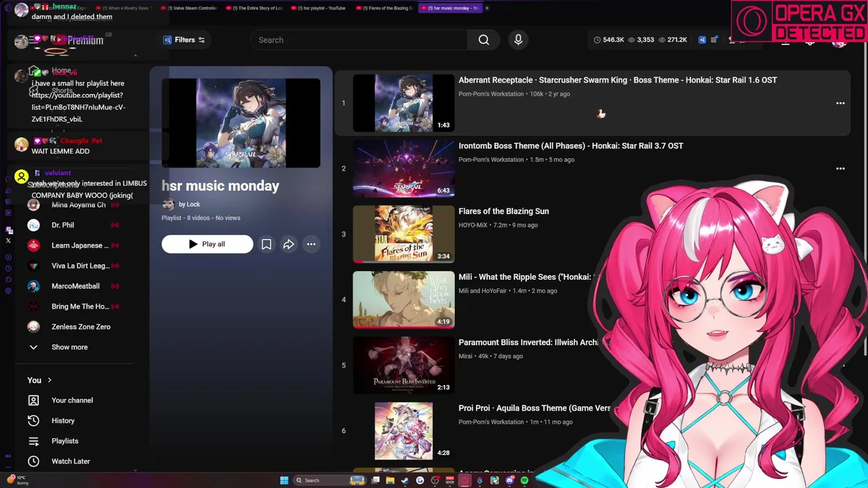Open Playlists in sidebar
The height and width of the screenshot is (488, 868).
tap(65, 441)
